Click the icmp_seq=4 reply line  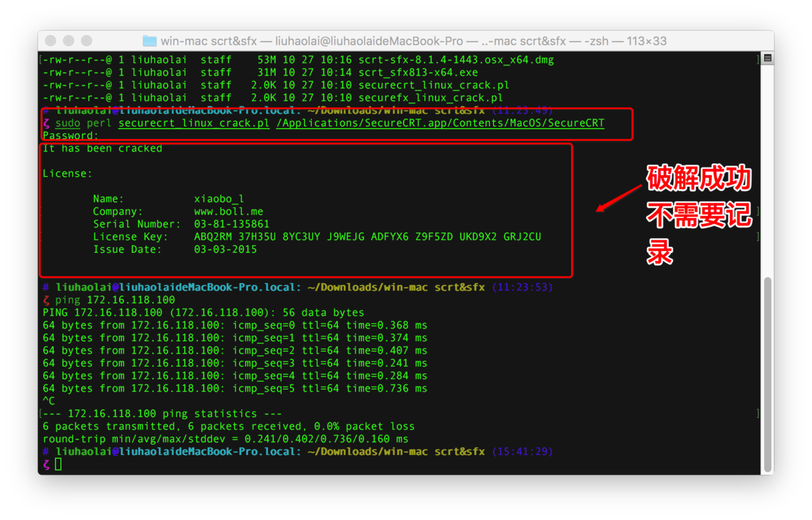(x=235, y=375)
